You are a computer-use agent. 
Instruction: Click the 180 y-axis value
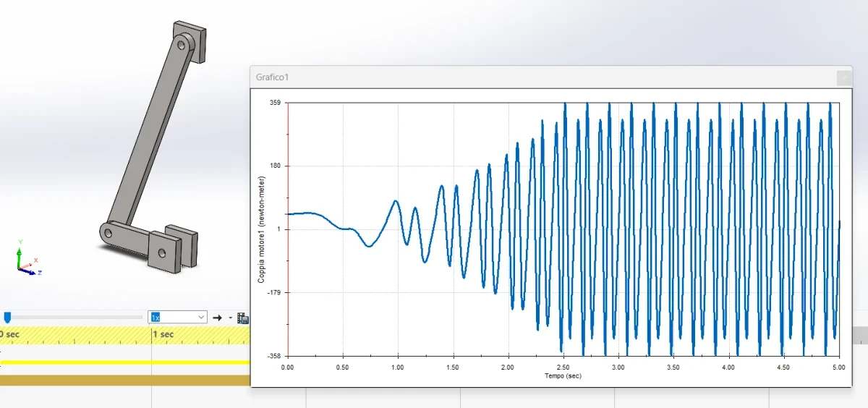point(276,166)
